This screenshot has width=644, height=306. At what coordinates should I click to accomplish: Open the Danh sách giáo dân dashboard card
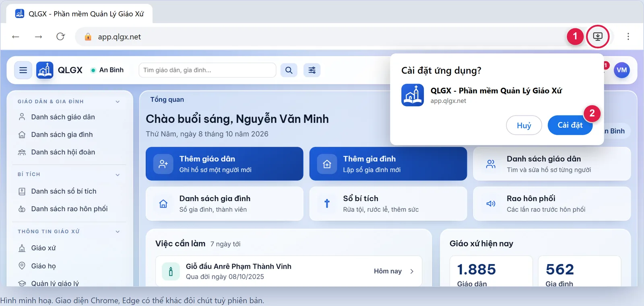tap(552, 164)
